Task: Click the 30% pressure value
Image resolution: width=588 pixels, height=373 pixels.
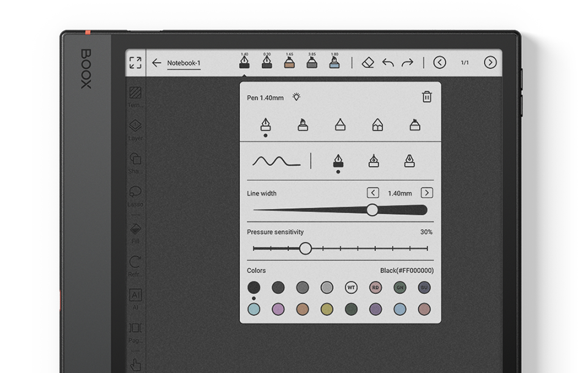Action: coord(426,232)
